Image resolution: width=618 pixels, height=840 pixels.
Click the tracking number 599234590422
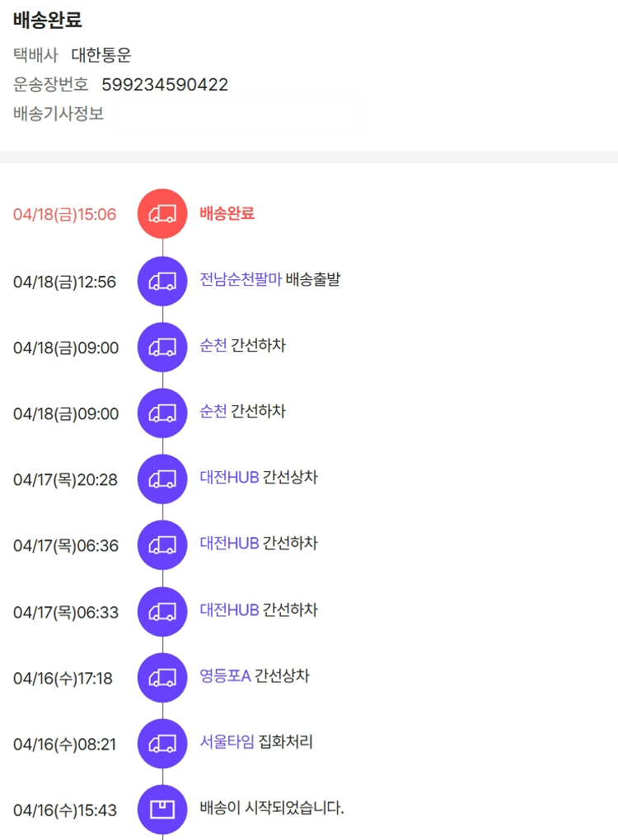(x=165, y=84)
